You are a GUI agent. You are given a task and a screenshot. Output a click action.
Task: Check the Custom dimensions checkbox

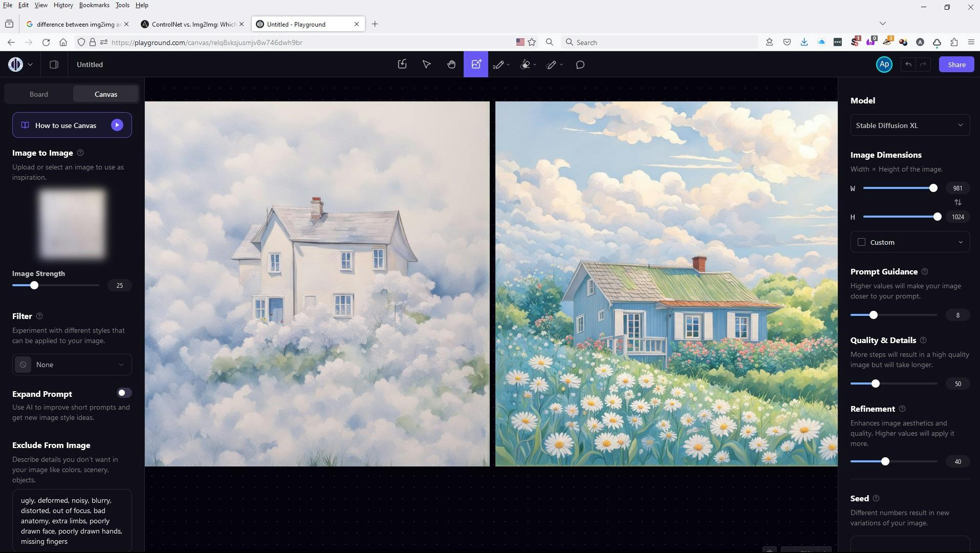click(862, 242)
